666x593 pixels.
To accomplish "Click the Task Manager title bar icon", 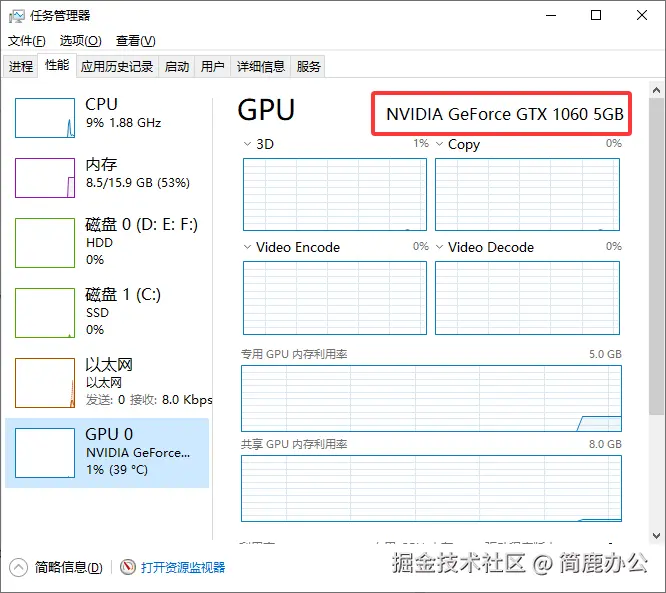I will click(17, 16).
